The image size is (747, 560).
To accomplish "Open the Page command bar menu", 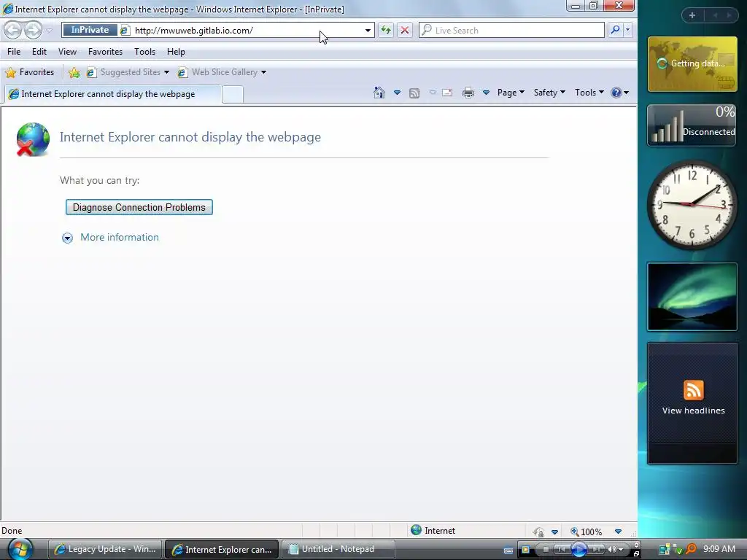I will pyautogui.click(x=511, y=93).
